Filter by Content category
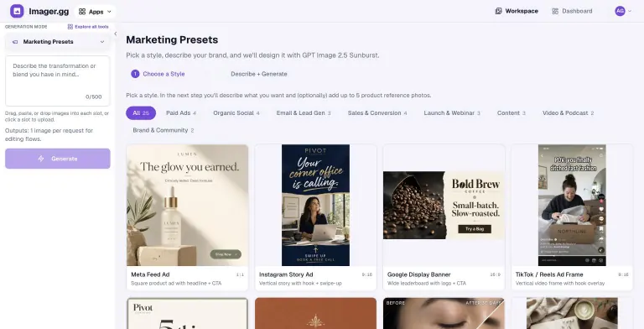This screenshot has width=644, height=329. 512,113
